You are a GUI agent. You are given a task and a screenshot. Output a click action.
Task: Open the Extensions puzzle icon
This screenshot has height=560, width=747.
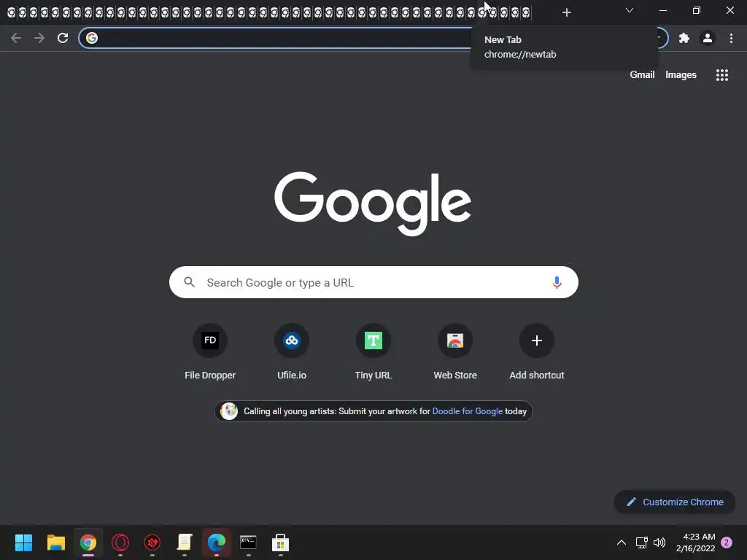pyautogui.click(x=684, y=38)
